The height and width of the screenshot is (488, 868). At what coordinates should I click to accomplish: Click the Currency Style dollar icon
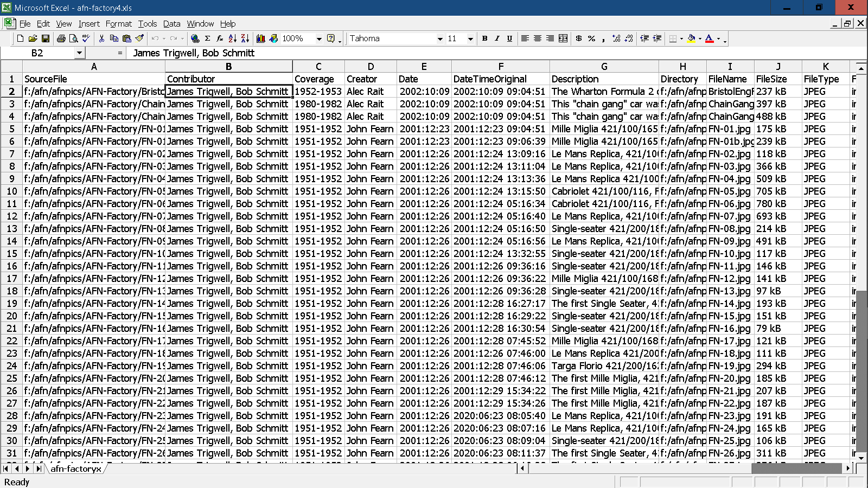[579, 38]
